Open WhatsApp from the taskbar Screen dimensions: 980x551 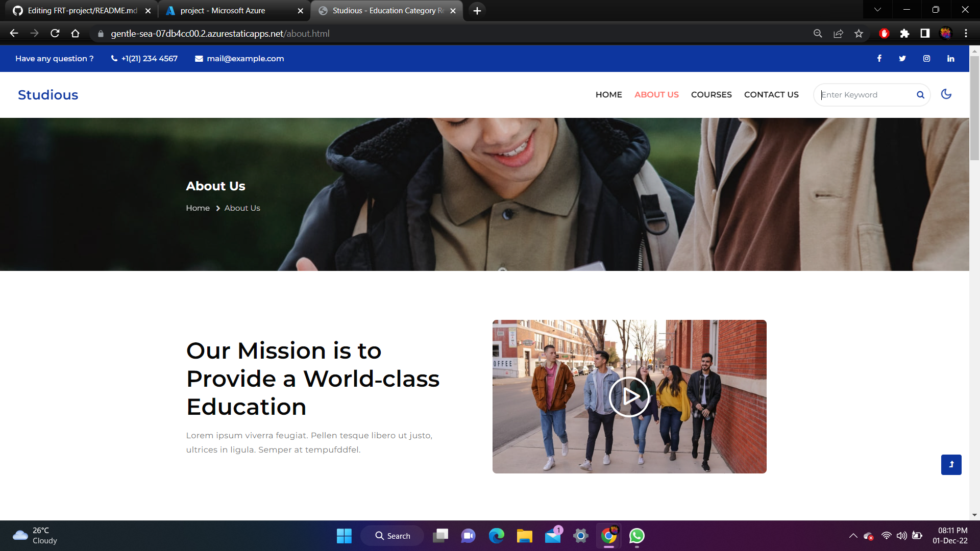tap(636, 536)
